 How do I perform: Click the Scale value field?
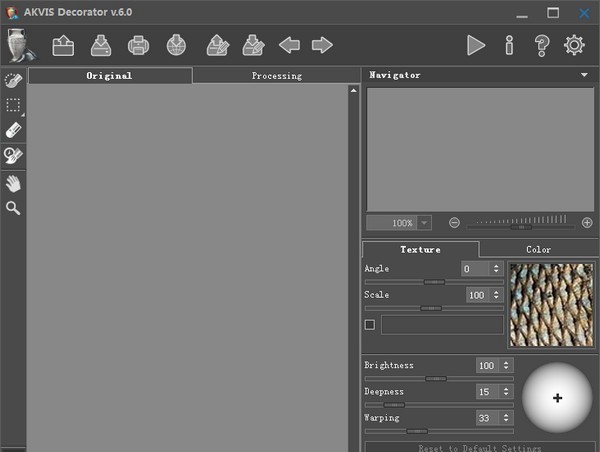(x=477, y=295)
